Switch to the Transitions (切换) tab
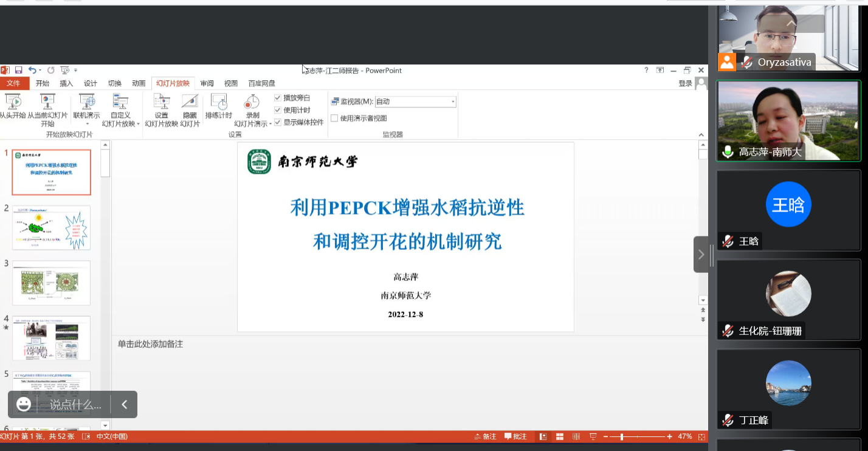Viewport: 868px width, 451px height. click(115, 83)
